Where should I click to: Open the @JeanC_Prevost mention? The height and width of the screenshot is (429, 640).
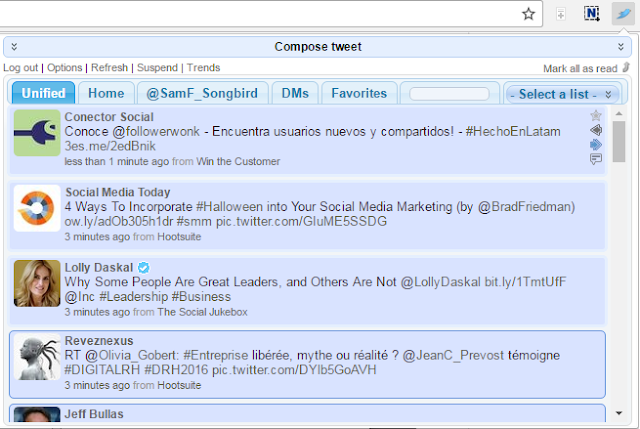pyautogui.click(x=453, y=355)
